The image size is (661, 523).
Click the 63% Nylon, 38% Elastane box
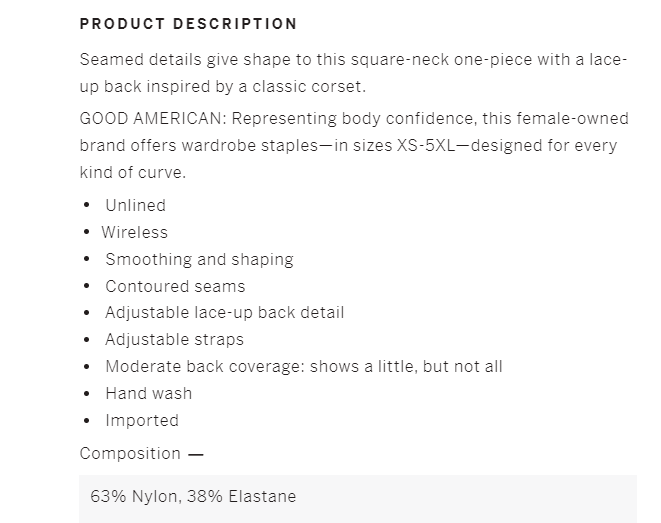tap(358, 499)
